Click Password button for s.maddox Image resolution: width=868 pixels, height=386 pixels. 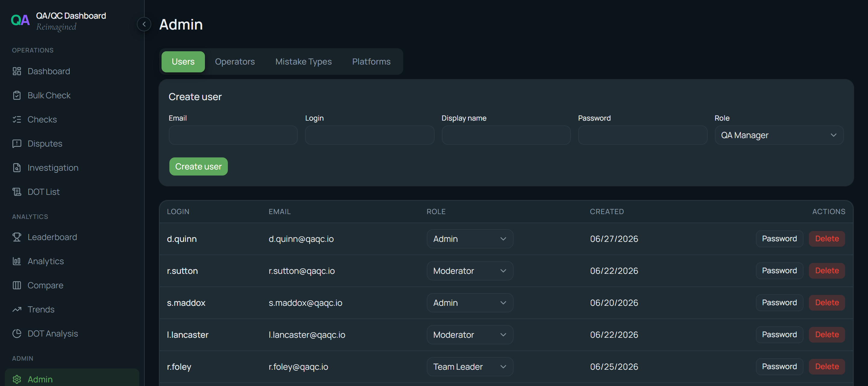[x=779, y=303]
